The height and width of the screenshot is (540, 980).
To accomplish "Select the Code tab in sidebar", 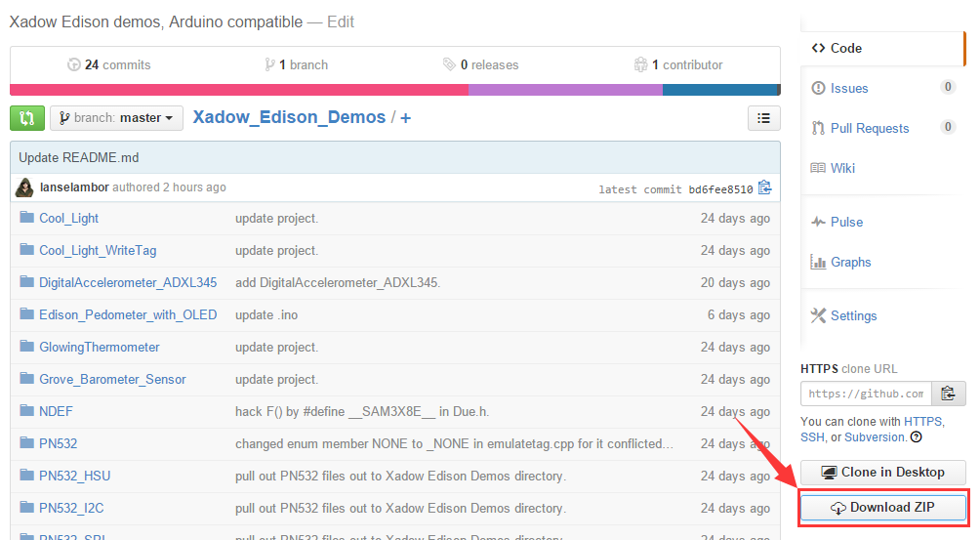I will [881, 48].
